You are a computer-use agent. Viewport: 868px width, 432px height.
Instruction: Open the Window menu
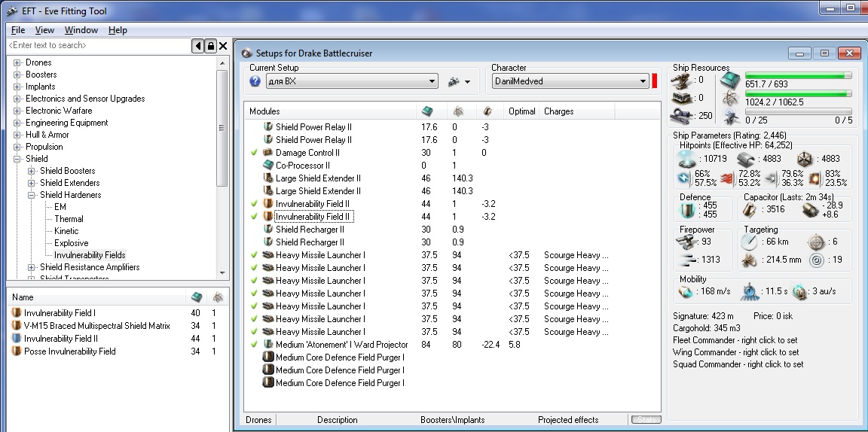coord(81,30)
